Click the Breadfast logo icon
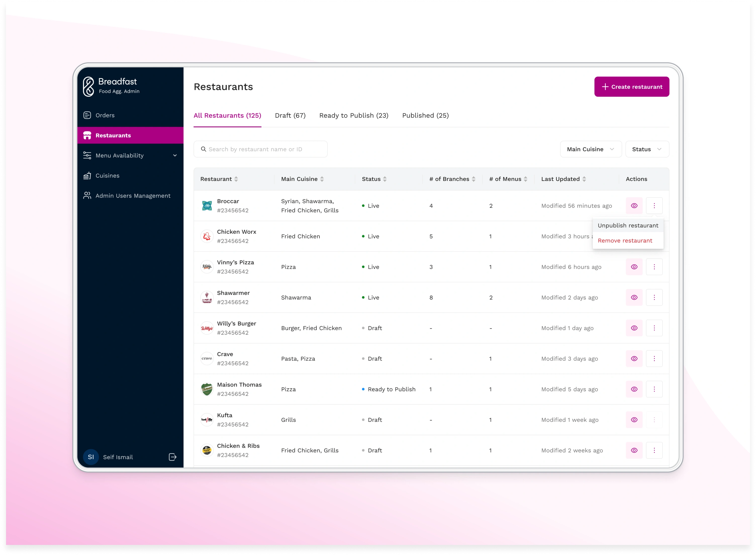Viewport: 756px width, 555px height. 88,86
